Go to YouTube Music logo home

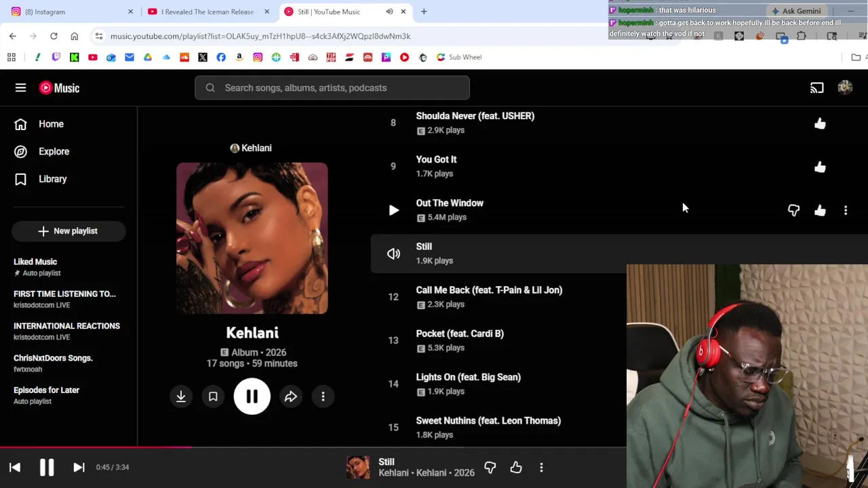pyautogui.click(x=59, y=87)
